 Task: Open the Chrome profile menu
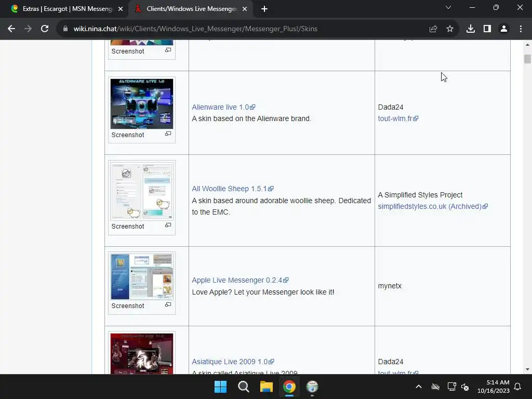(x=504, y=29)
